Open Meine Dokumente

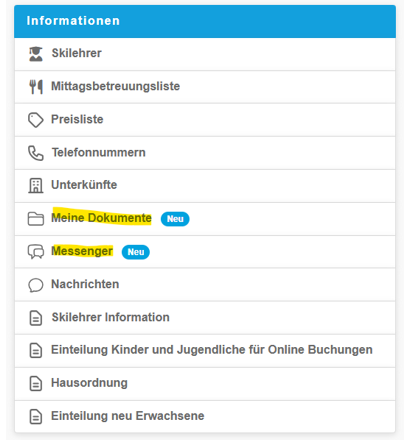click(x=205, y=219)
